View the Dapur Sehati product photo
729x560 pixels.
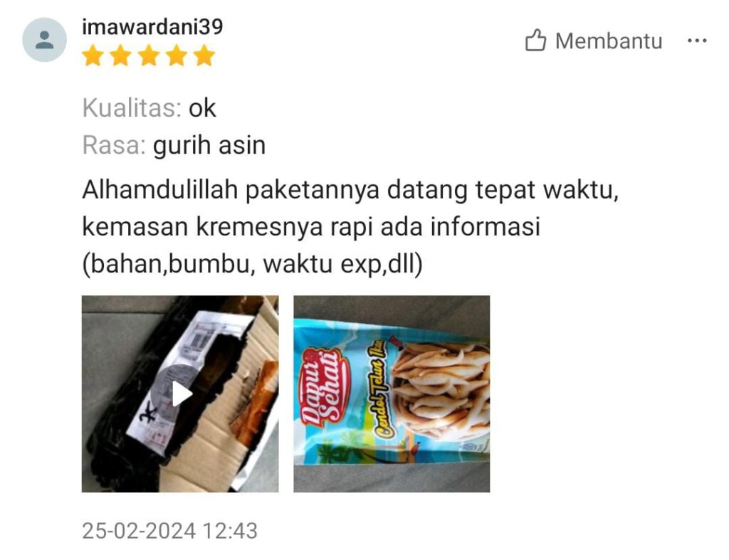pyautogui.click(x=392, y=394)
